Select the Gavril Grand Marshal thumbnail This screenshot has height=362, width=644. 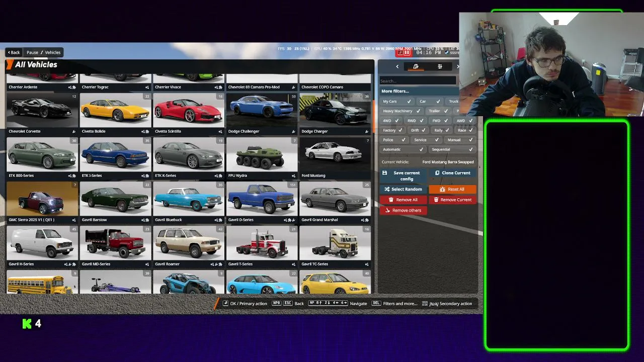335,199
